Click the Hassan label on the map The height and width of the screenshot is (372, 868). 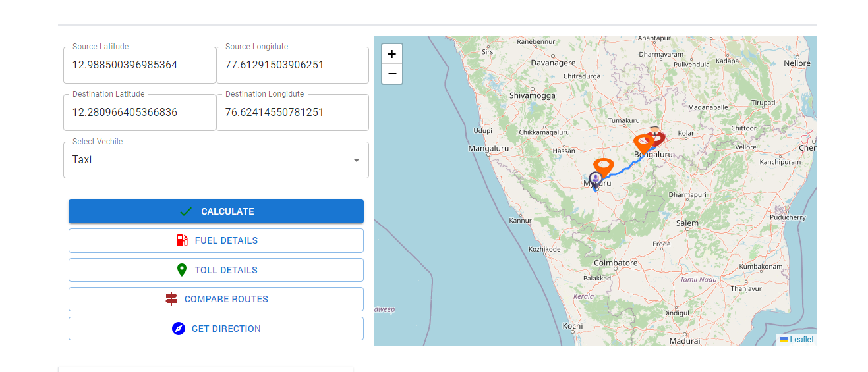pyautogui.click(x=564, y=151)
